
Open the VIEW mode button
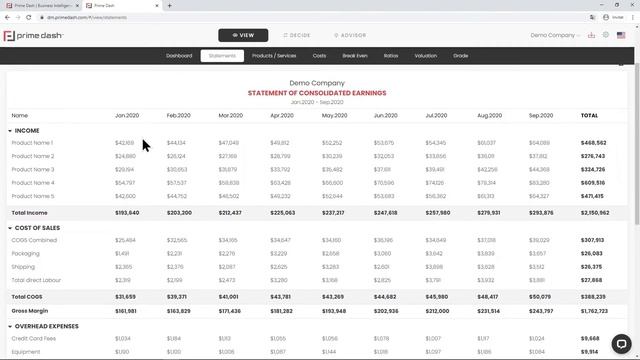[x=243, y=36]
